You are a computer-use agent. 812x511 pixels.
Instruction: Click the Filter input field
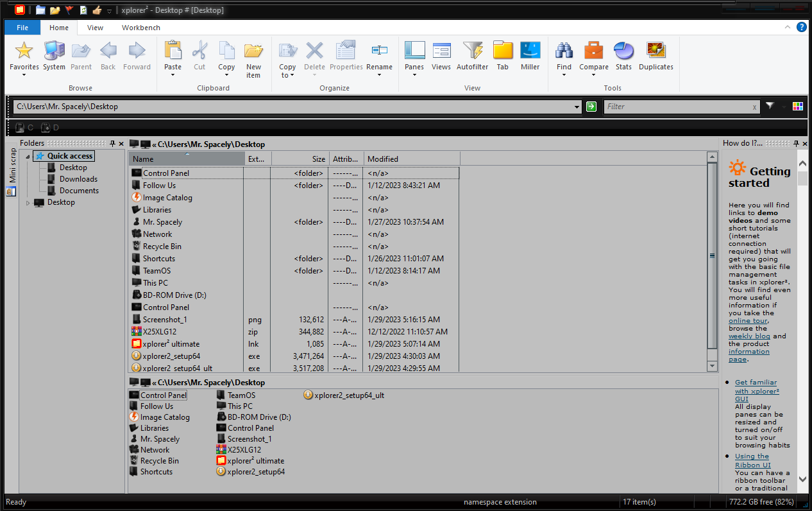point(677,107)
